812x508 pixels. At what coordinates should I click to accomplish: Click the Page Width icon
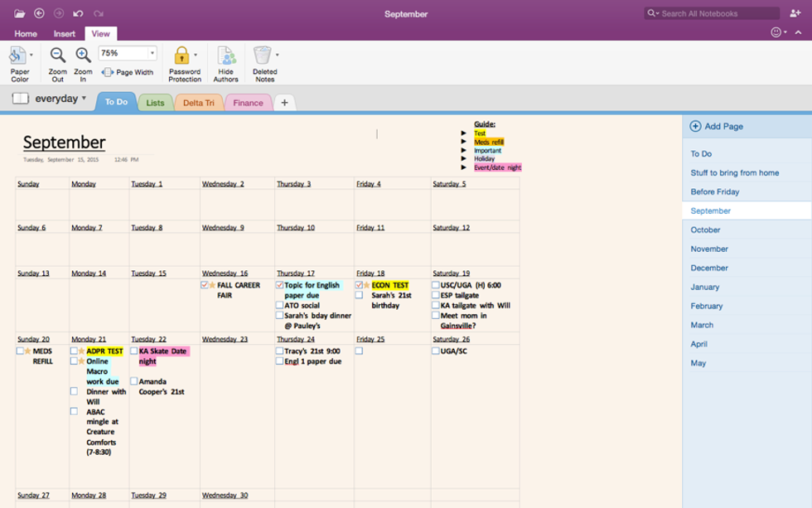point(108,73)
